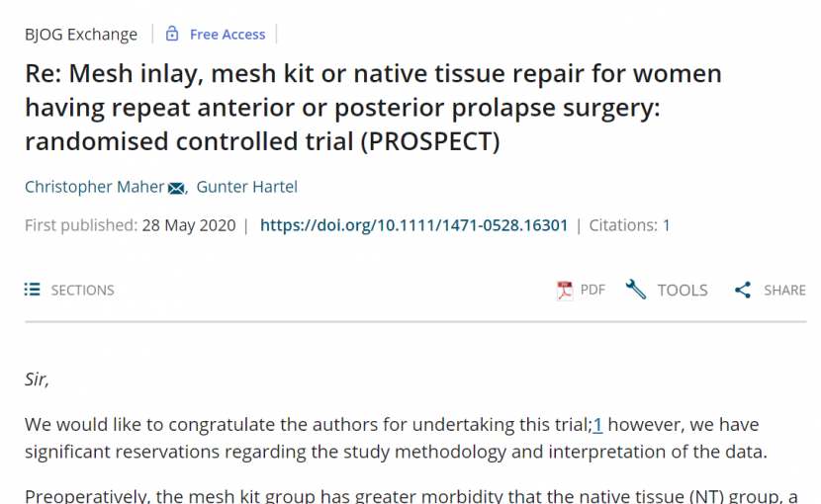Click the red PDF file icon

(x=565, y=290)
